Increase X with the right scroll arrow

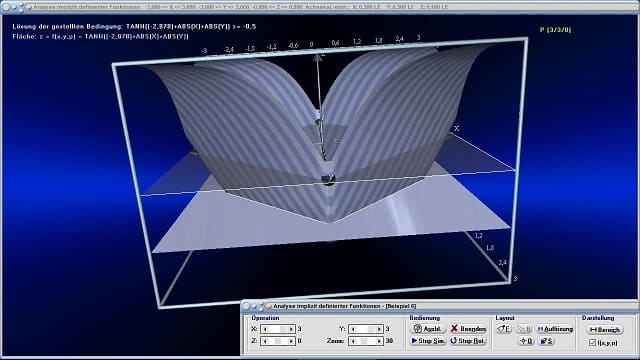[x=291, y=329]
